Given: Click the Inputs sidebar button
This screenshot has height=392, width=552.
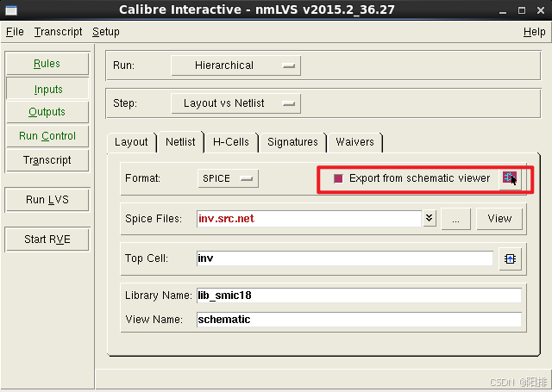Looking at the screenshot, I should tap(47, 90).
